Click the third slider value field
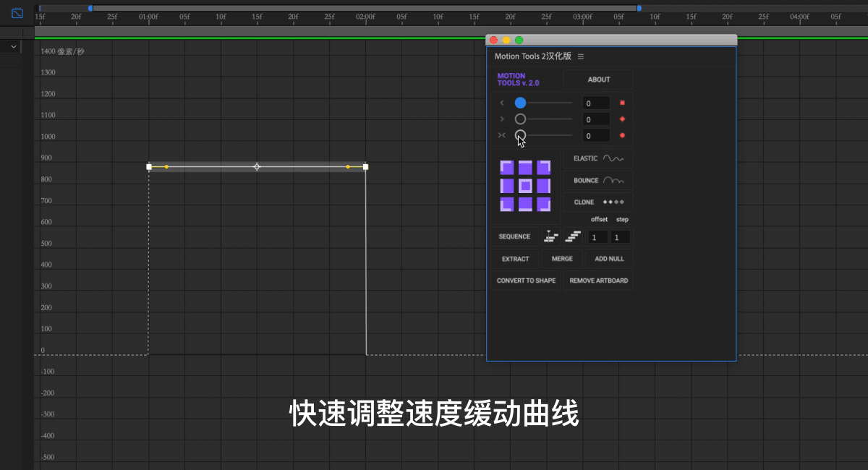 pos(596,135)
